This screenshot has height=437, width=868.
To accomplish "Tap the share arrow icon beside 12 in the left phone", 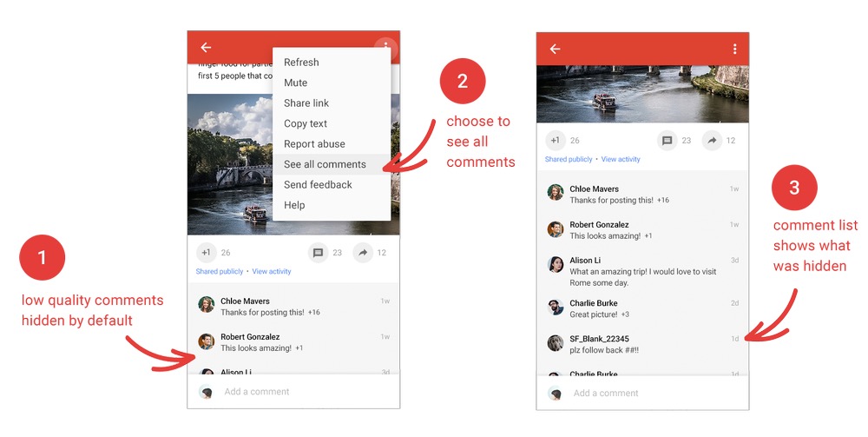I will point(363,253).
